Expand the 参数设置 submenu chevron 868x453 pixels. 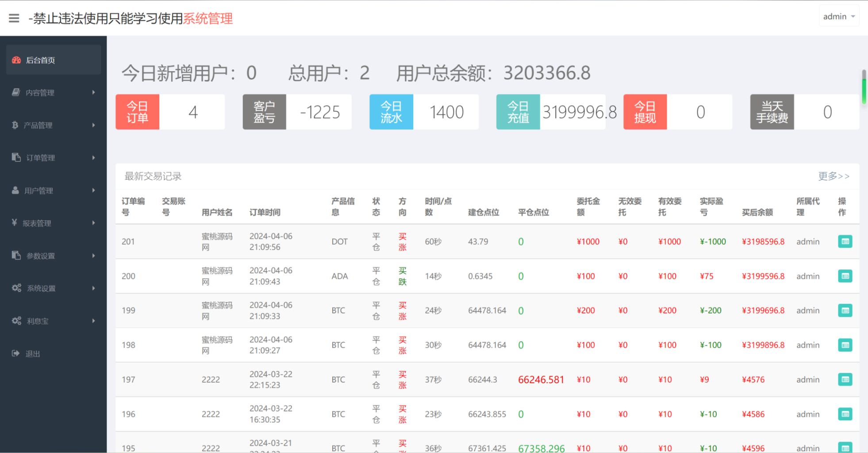(x=93, y=256)
